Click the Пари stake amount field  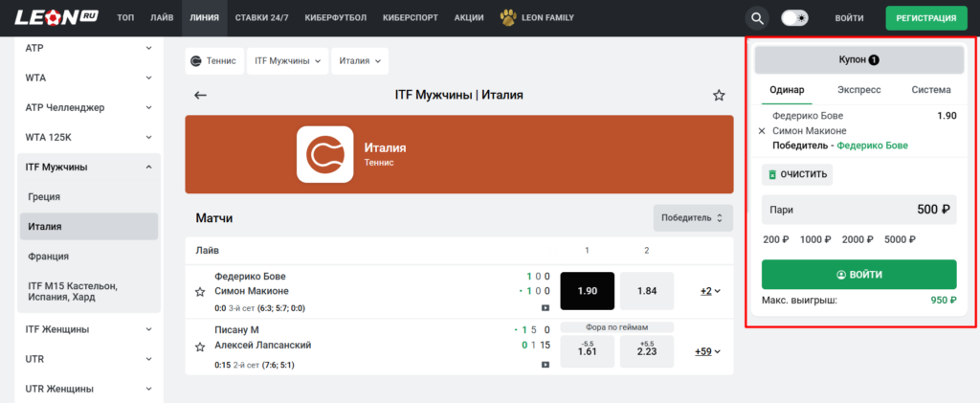tap(858, 210)
